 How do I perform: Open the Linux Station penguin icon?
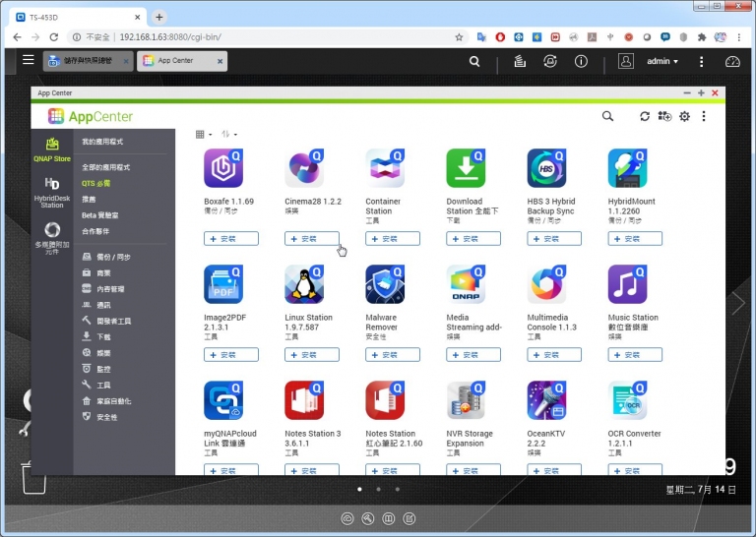click(304, 284)
